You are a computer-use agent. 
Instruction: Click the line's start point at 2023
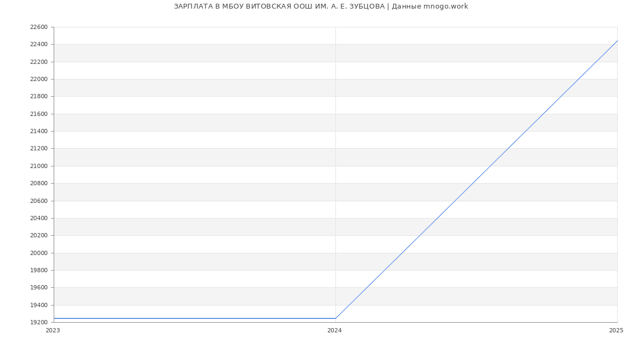54,318
